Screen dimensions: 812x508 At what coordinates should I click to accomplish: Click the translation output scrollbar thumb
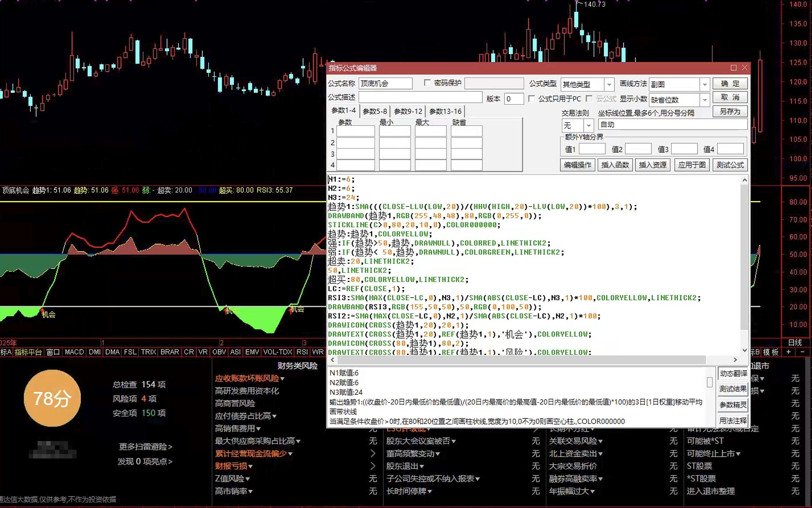coord(710,382)
